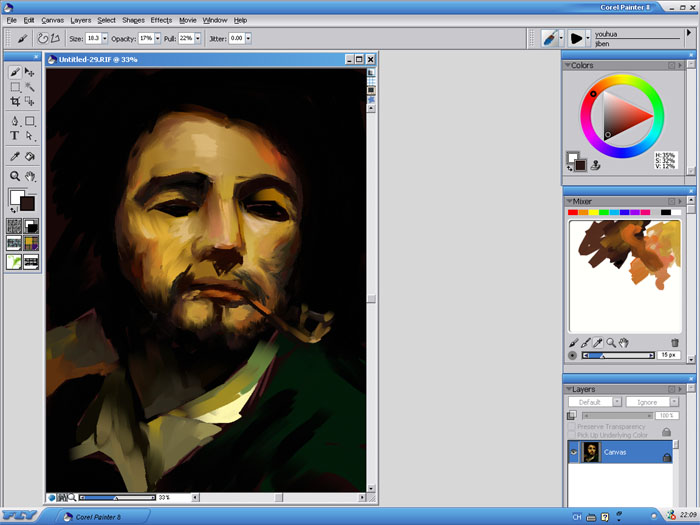Select the Text tool
Image resolution: width=700 pixels, height=525 pixels.
15,136
